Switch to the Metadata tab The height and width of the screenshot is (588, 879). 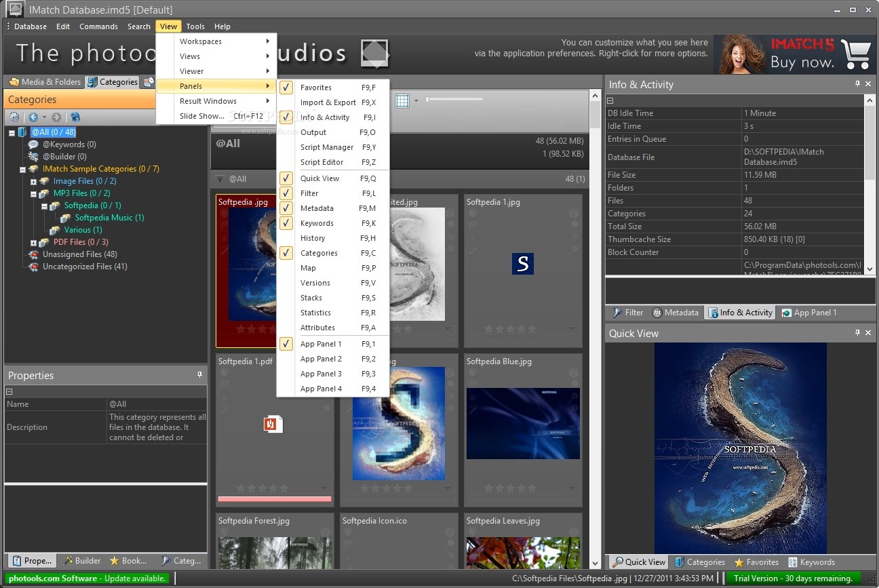[x=676, y=313]
